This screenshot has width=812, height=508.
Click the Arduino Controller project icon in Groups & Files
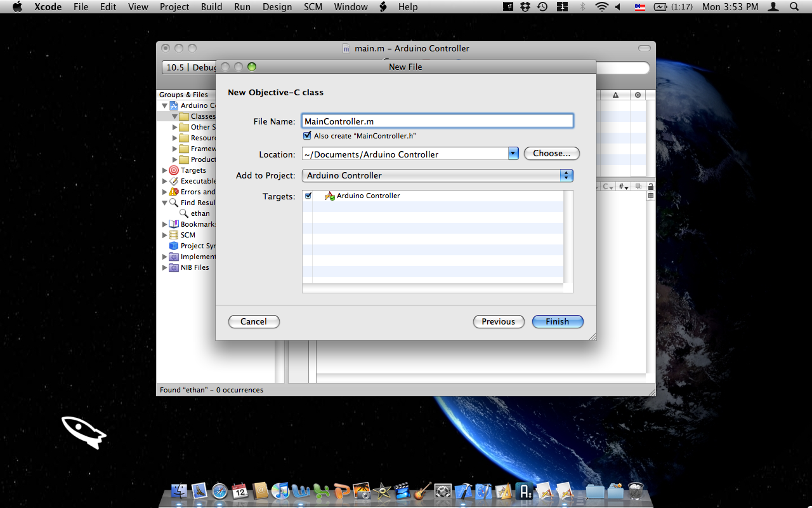pyautogui.click(x=173, y=105)
